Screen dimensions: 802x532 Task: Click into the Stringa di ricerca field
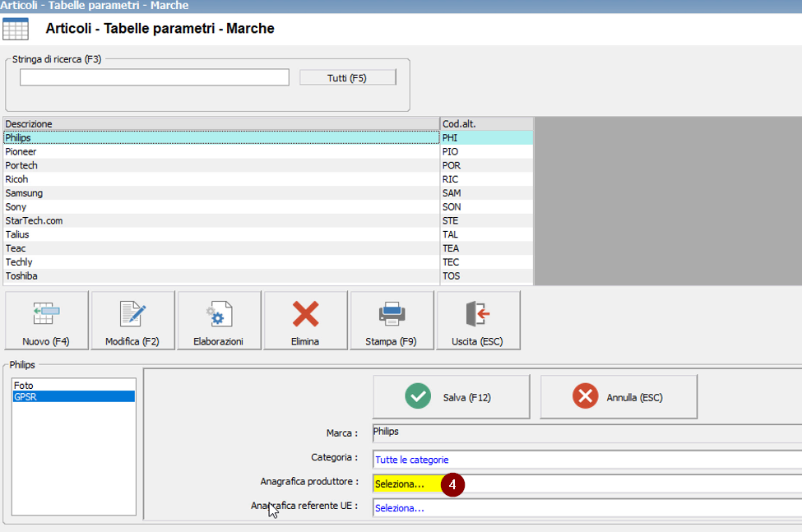click(x=155, y=77)
